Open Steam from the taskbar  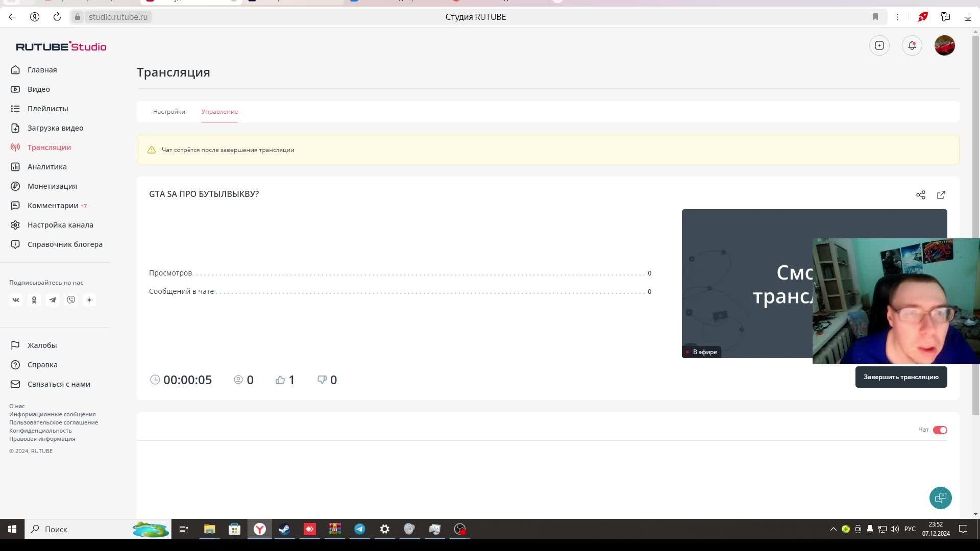284,529
